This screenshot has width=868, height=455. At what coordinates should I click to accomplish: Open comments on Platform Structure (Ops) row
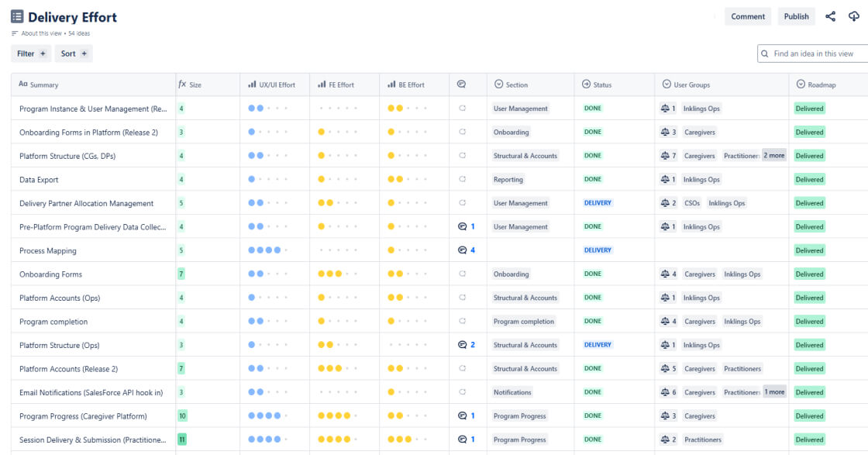coord(466,345)
